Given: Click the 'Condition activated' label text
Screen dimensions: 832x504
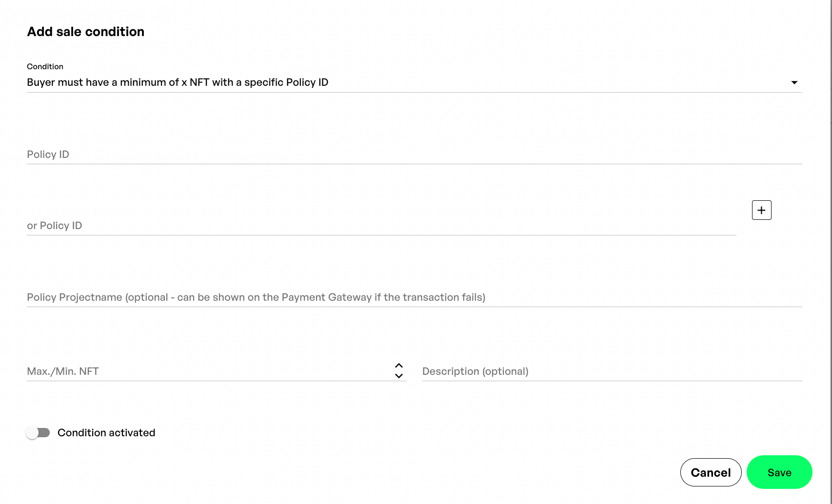Looking at the screenshot, I should click(x=106, y=433).
